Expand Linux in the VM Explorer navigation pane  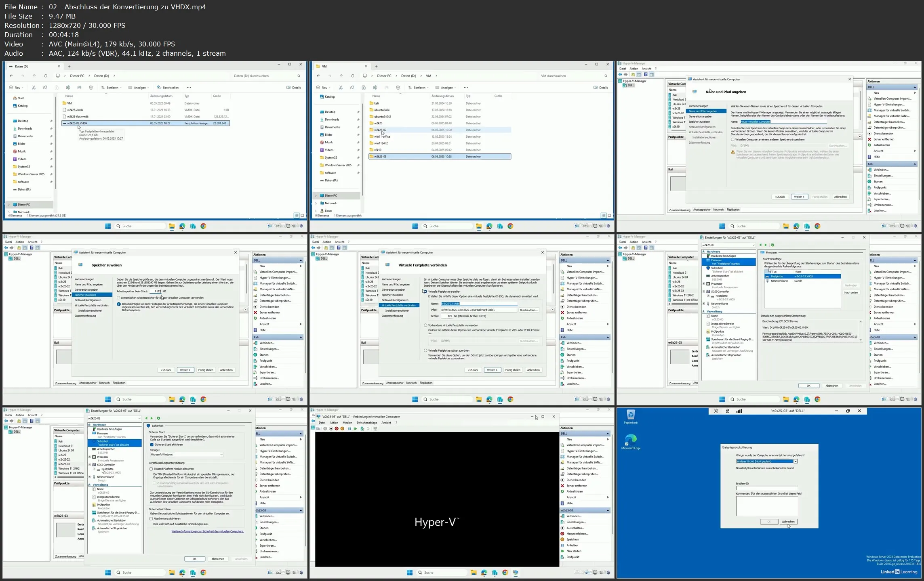pyautogui.click(x=316, y=211)
